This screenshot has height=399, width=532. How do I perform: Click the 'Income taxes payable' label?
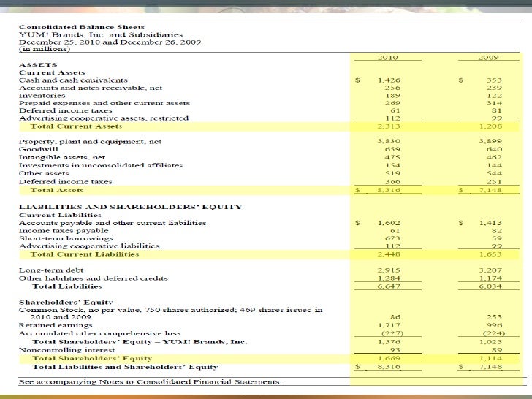pos(64,231)
